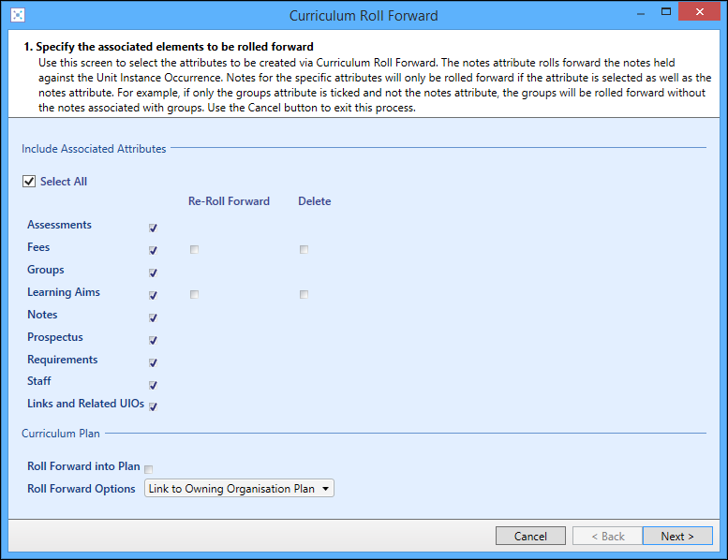The width and height of the screenshot is (728, 560).
Task: Maximize the Curriculum Roll Forward window
Action: pos(666,12)
